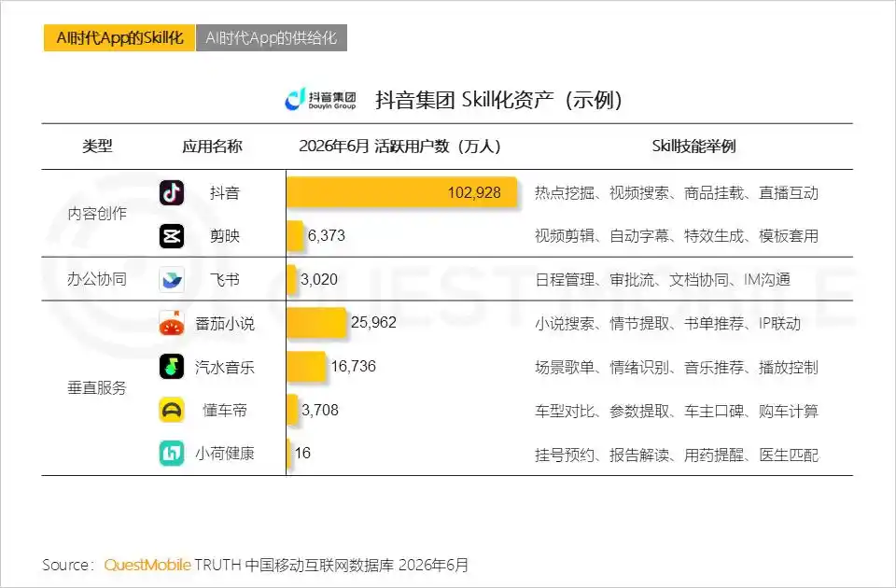896x588 pixels.
Task: Click the Dongchedi (懂车帝) yellow icon
Action: point(172,411)
